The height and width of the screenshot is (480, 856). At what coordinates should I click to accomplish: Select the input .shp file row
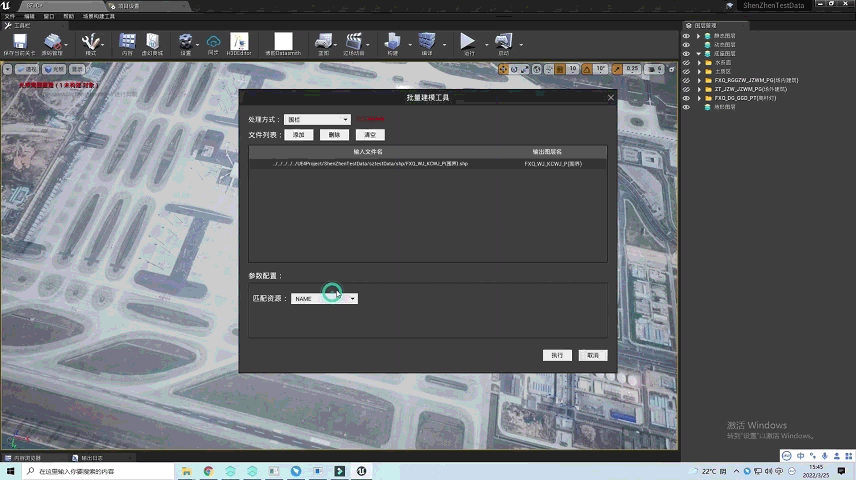tap(427, 163)
